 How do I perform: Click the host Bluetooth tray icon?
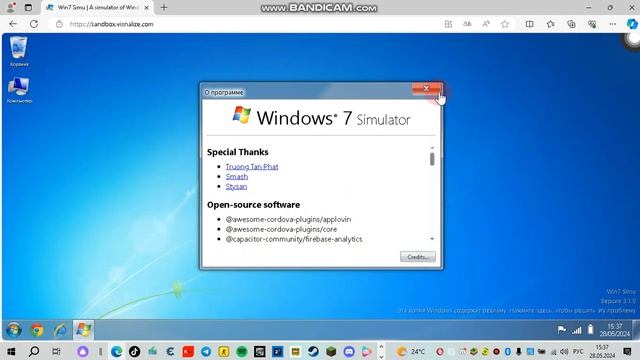click(x=507, y=351)
